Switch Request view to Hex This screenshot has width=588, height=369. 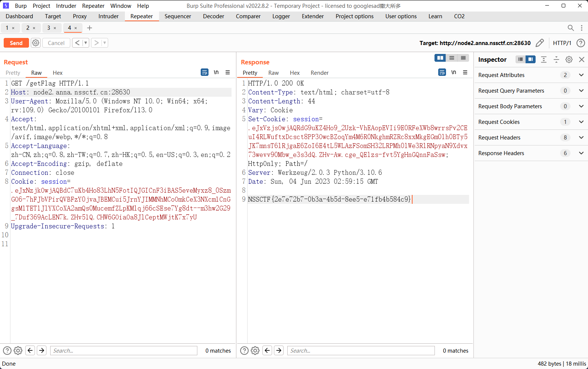[x=58, y=73]
